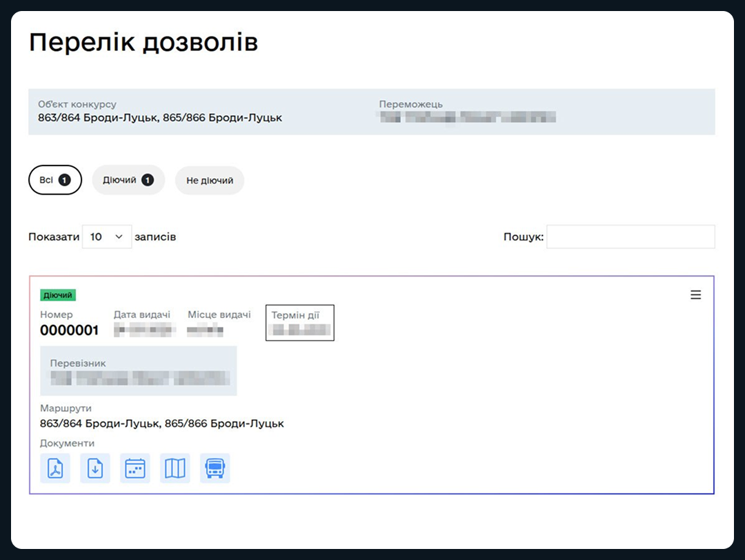Click the "Місце видачі" label
Screen dimensions: 745x560
point(219,314)
